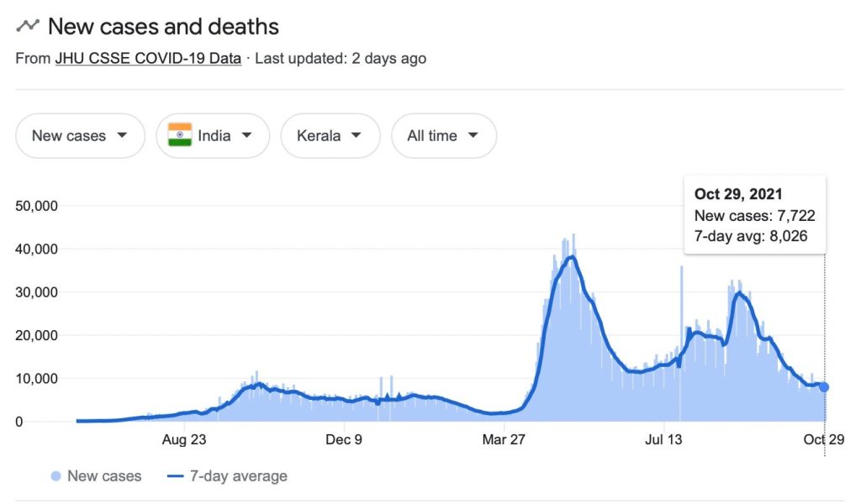This screenshot has width=861, height=504.
Task: Expand the India country dropdown
Action: (213, 135)
